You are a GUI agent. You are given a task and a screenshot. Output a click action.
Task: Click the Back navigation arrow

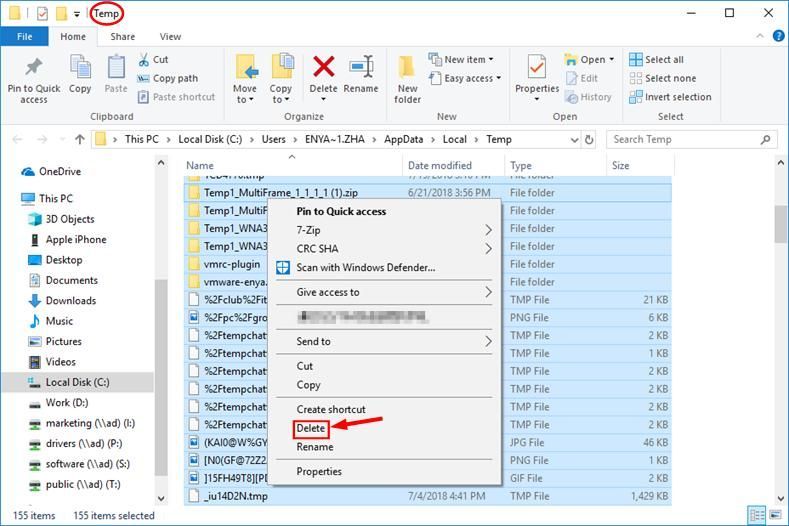(x=18, y=139)
